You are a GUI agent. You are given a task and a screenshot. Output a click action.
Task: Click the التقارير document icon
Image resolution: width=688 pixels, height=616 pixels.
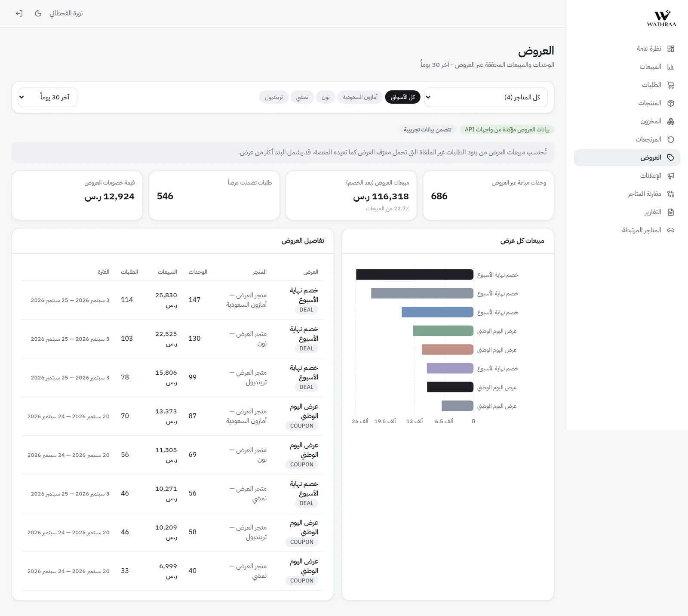coord(671,212)
